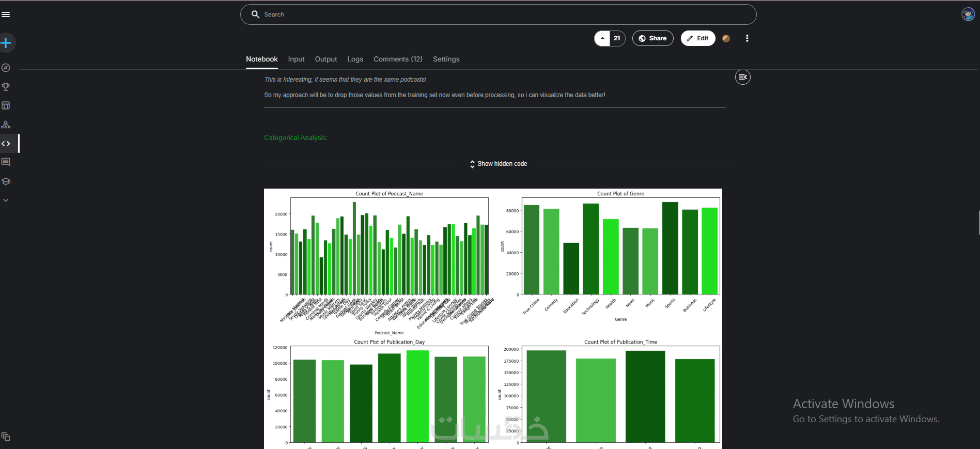Open Models icon in sidebar
This screenshot has width=980, height=449.
click(6, 125)
